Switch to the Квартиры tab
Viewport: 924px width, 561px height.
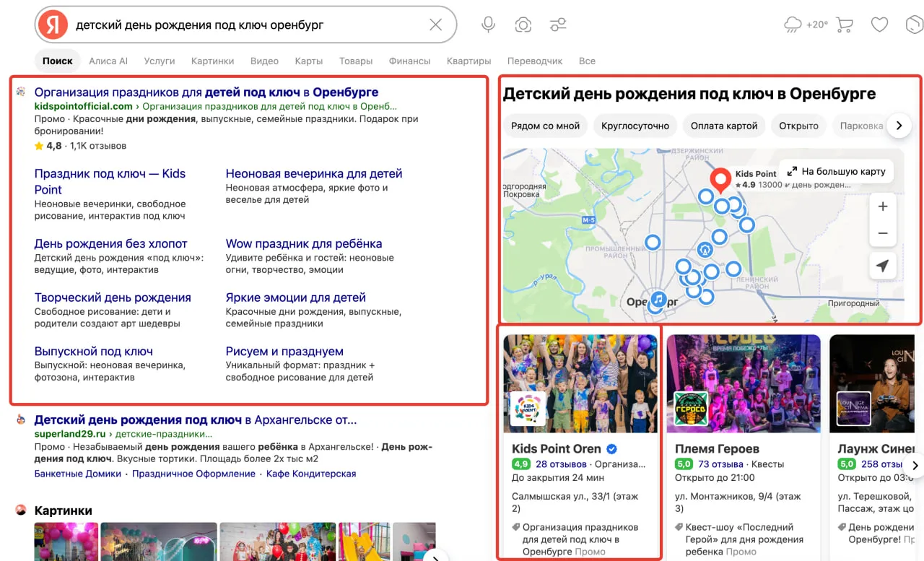tap(468, 61)
